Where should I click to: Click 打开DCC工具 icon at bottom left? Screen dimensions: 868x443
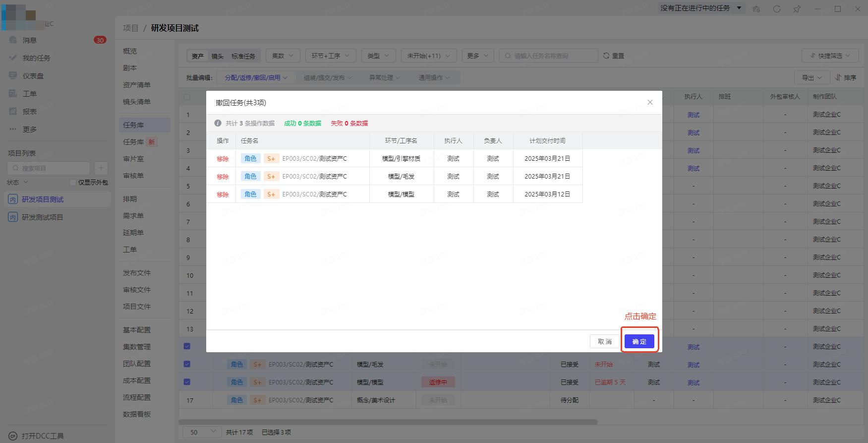coord(13,436)
